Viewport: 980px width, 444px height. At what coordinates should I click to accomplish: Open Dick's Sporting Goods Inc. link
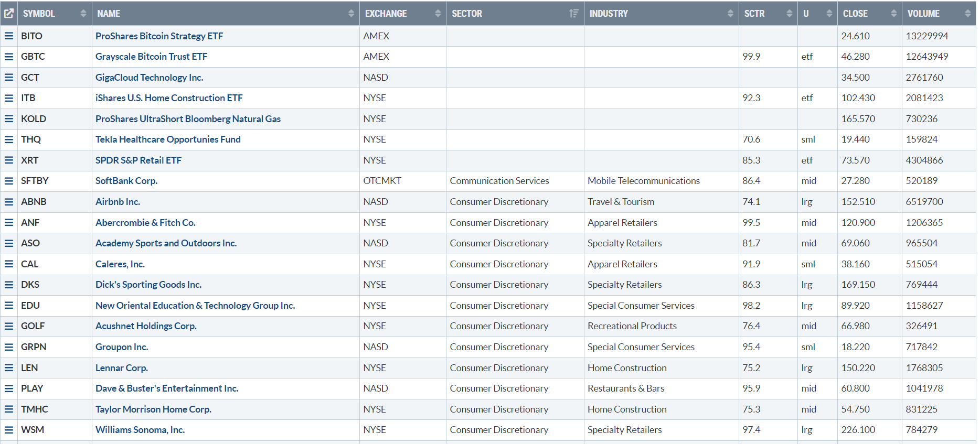tap(148, 285)
